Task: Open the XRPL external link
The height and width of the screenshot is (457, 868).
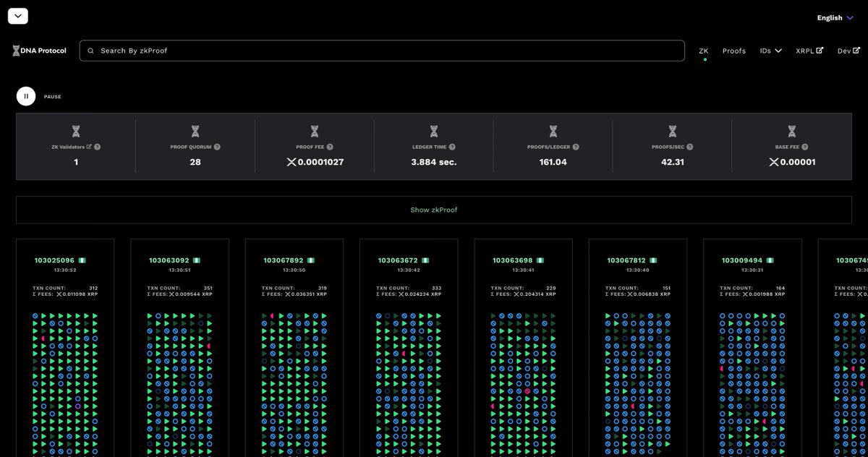Action: point(809,51)
